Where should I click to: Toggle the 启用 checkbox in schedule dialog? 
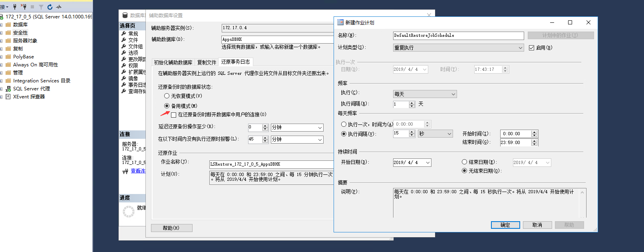(531, 48)
